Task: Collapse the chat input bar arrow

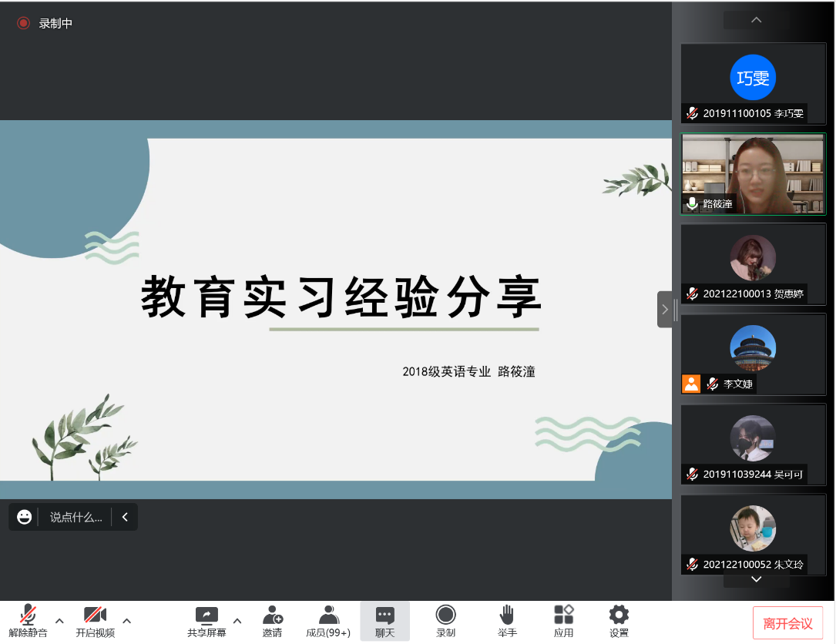Action: pyautogui.click(x=125, y=517)
